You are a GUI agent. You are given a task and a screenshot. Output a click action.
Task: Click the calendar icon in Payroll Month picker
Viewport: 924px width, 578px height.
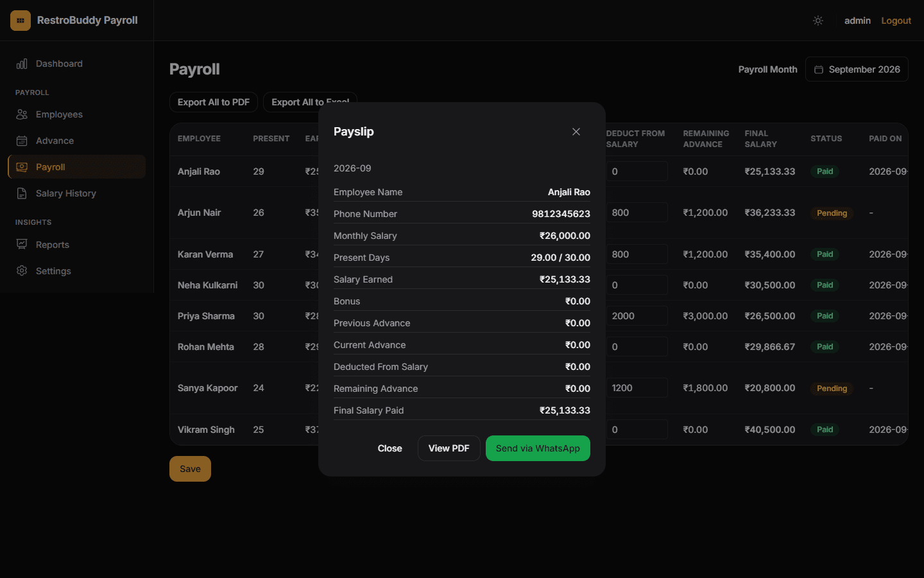[819, 69]
